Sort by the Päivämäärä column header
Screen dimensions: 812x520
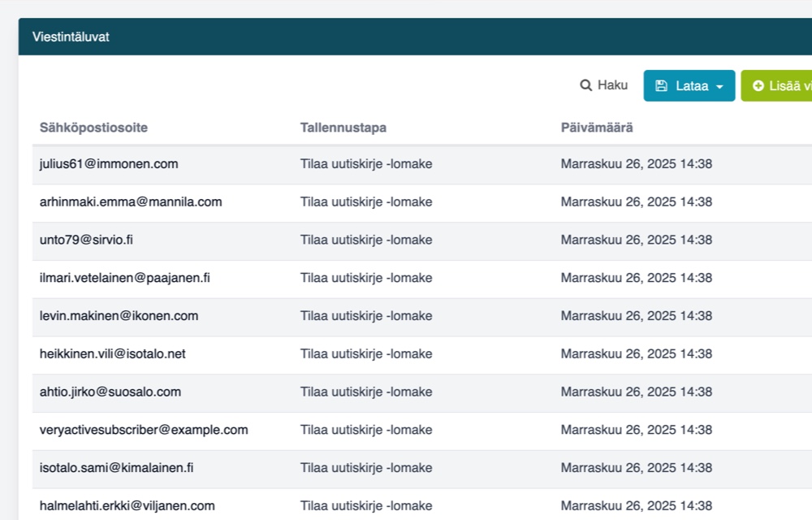coord(597,128)
